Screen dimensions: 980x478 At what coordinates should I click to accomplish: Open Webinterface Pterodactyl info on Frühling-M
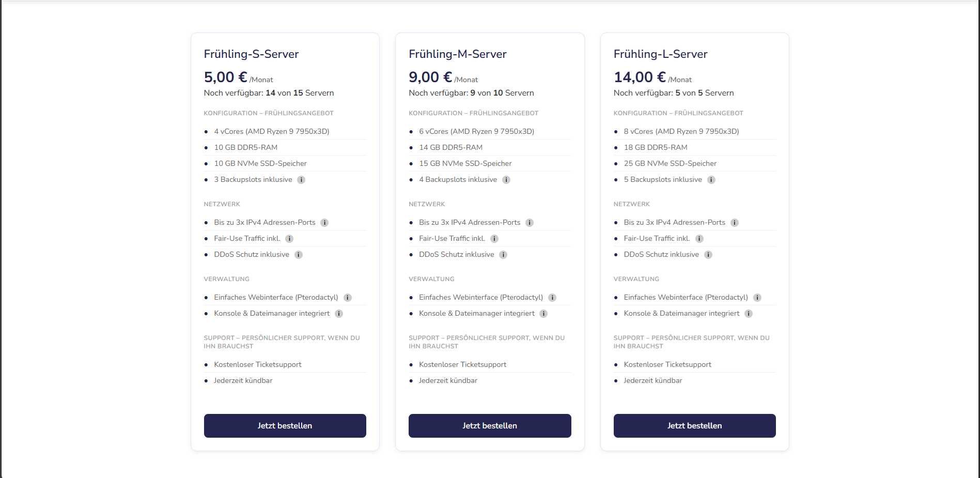pos(552,297)
